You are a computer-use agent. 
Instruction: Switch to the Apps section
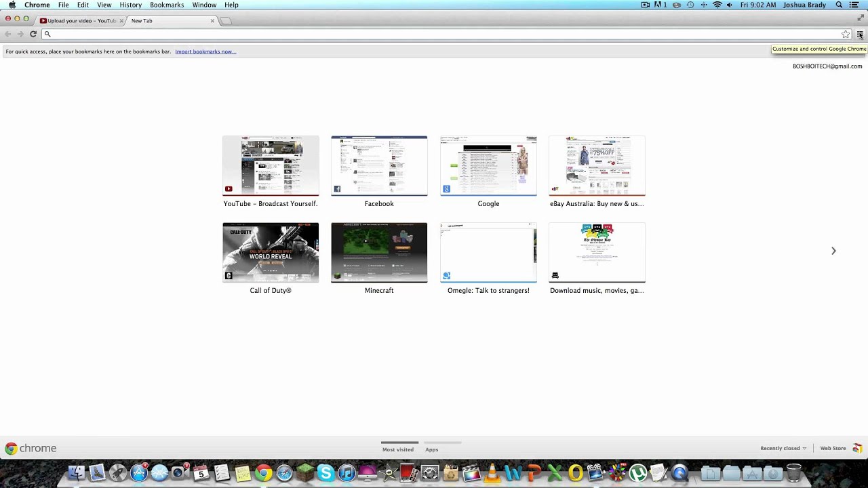click(x=432, y=449)
